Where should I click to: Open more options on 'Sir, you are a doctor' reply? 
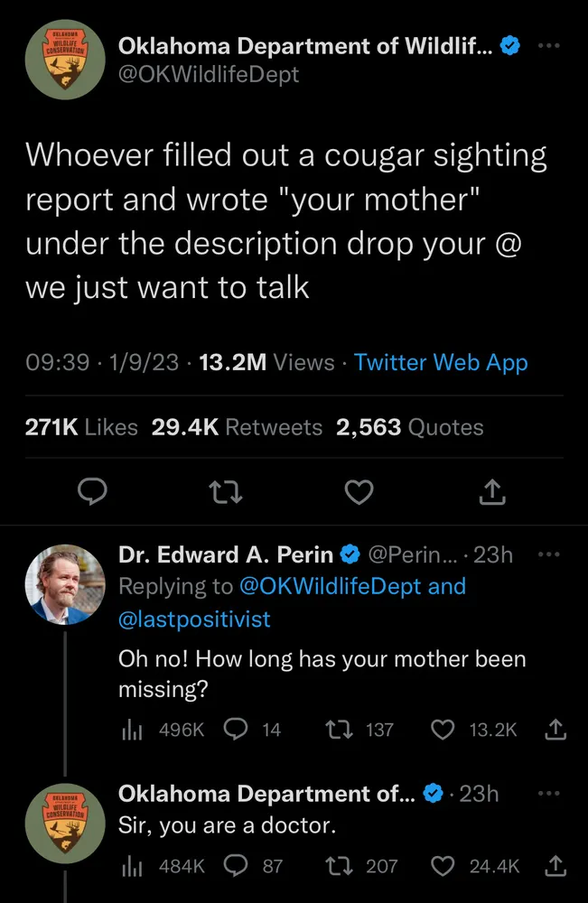click(x=547, y=794)
